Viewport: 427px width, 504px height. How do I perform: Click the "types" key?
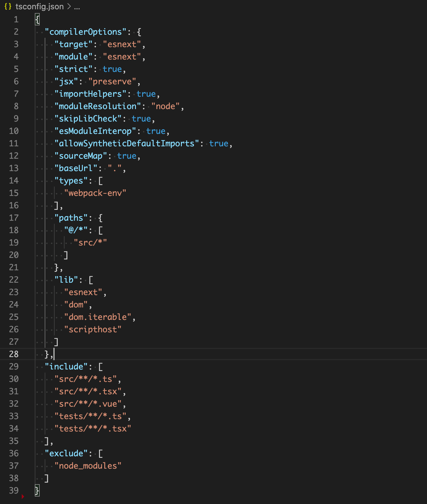(x=71, y=181)
